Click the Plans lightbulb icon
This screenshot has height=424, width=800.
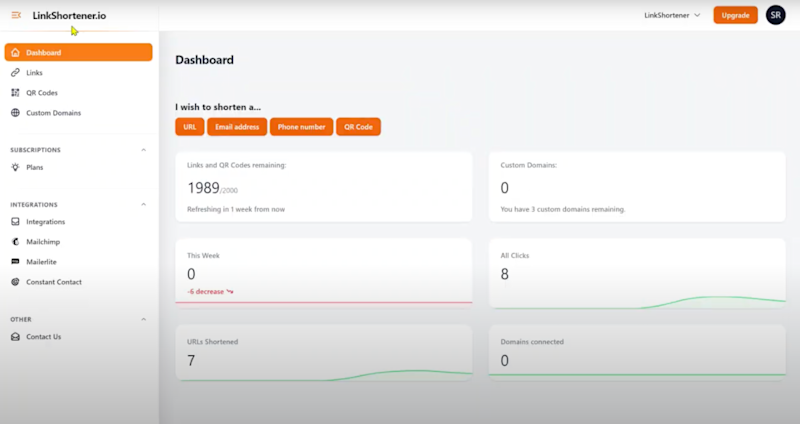coord(15,167)
